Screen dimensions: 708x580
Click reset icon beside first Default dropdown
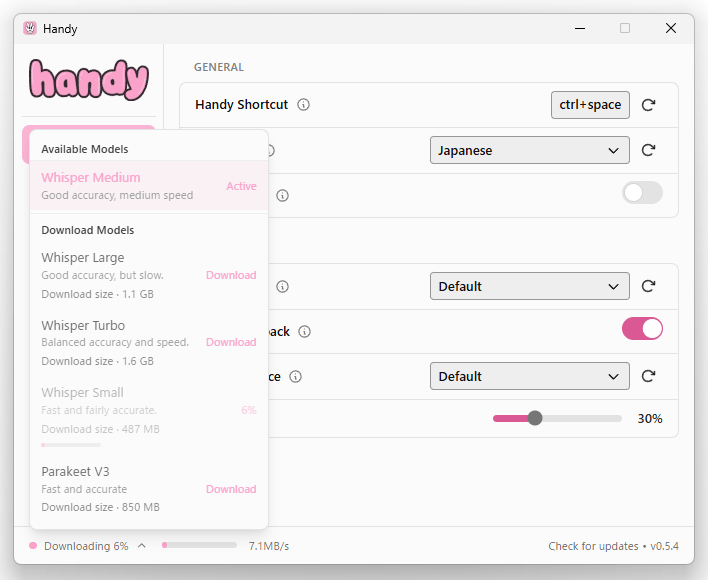pos(648,286)
